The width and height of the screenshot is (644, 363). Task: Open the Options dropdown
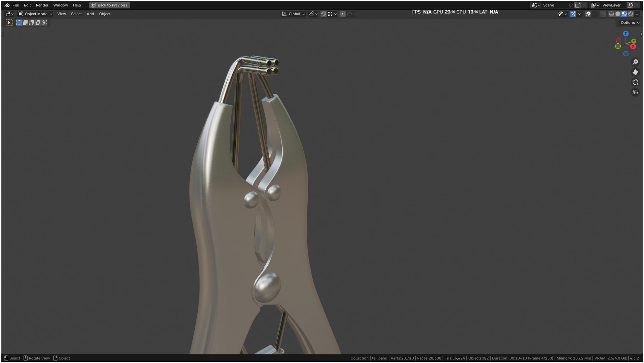click(x=630, y=23)
